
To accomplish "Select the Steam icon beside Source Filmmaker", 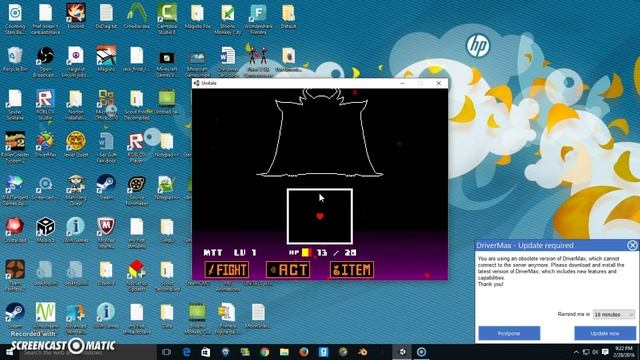I will point(106,188).
